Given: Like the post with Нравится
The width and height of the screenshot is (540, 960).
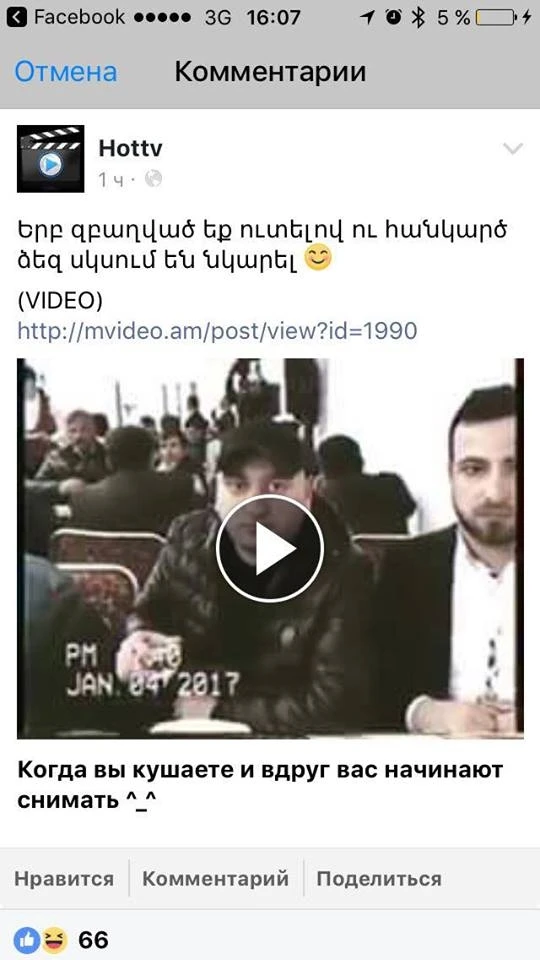Looking at the screenshot, I should [x=64, y=879].
